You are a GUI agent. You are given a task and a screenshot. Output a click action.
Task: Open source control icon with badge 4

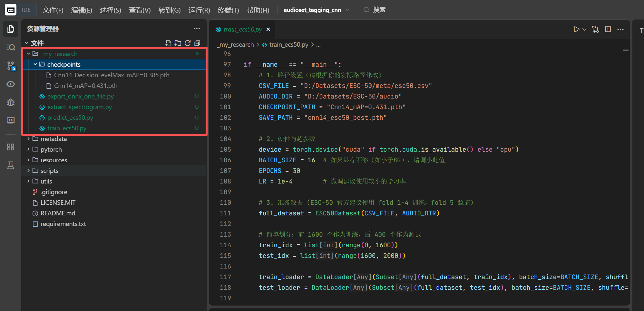[x=11, y=66]
